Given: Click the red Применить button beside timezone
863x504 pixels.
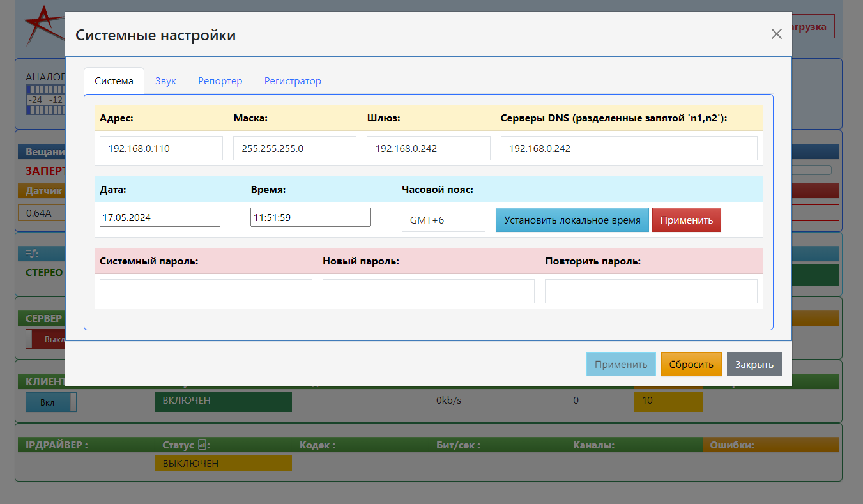Looking at the screenshot, I should (x=686, y=220).
